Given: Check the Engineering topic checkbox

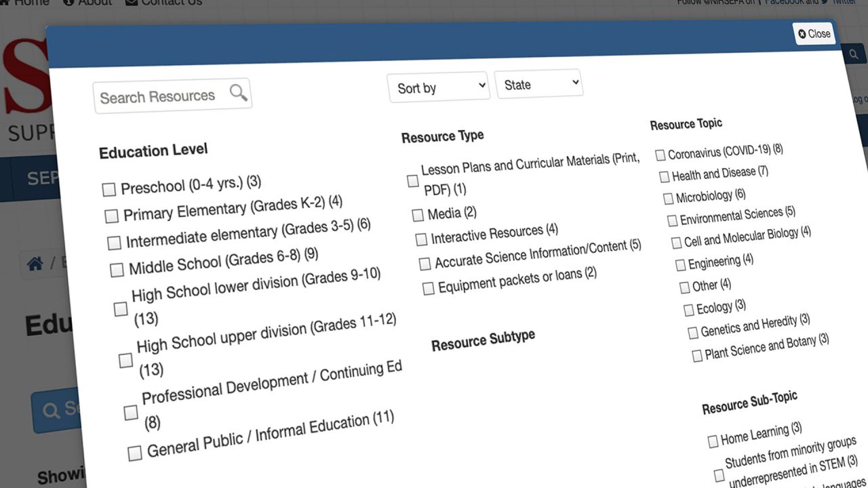Looking at the screenshot, I should click(680, 265).
